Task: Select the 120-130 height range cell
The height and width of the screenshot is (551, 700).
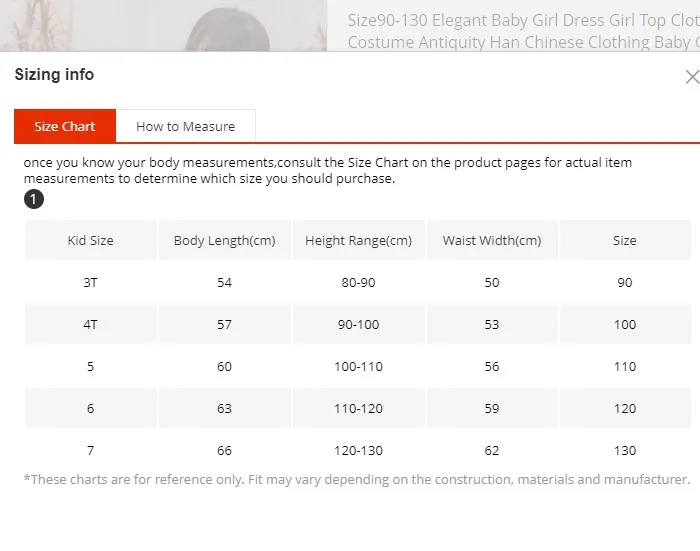Action: click(x=358, y=450)
